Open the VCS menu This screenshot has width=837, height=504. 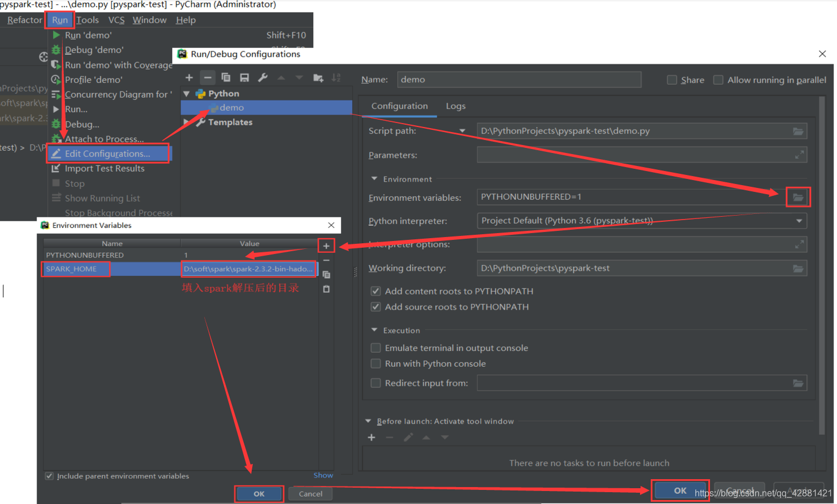point(116,20)
